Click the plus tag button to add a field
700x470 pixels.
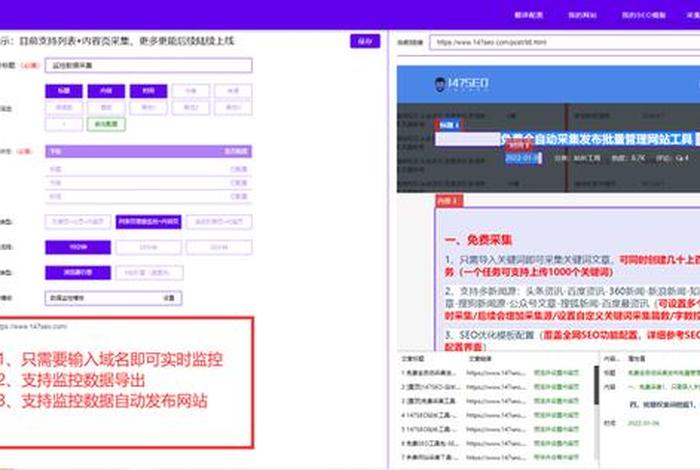[x=64, y=124]
